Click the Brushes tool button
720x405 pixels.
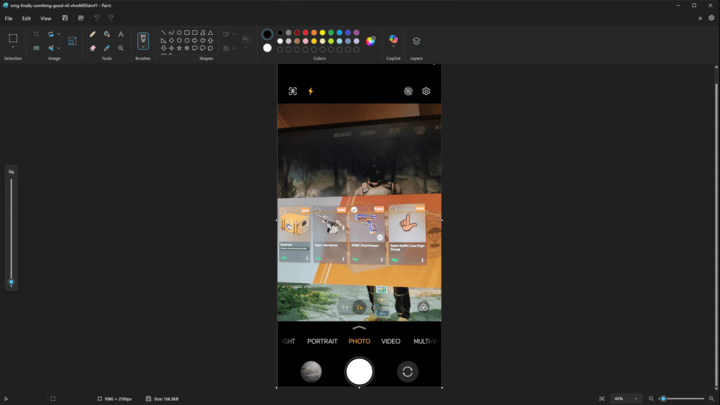tap(143, 41)
